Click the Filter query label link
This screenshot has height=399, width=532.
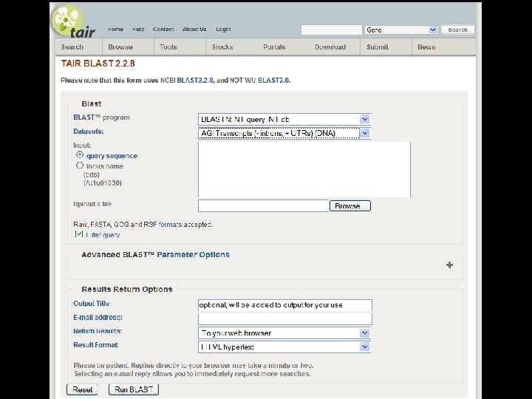click(103, 235)
